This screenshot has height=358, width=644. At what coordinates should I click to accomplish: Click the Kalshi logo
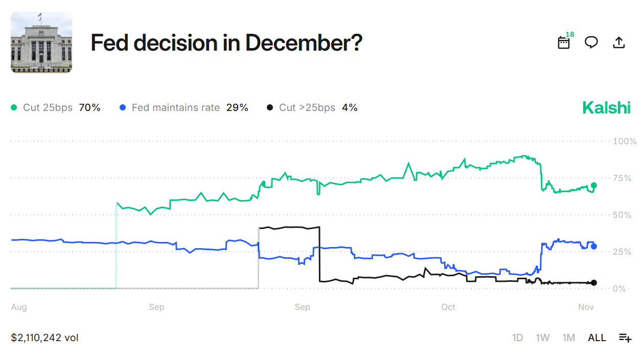[607, 107]
